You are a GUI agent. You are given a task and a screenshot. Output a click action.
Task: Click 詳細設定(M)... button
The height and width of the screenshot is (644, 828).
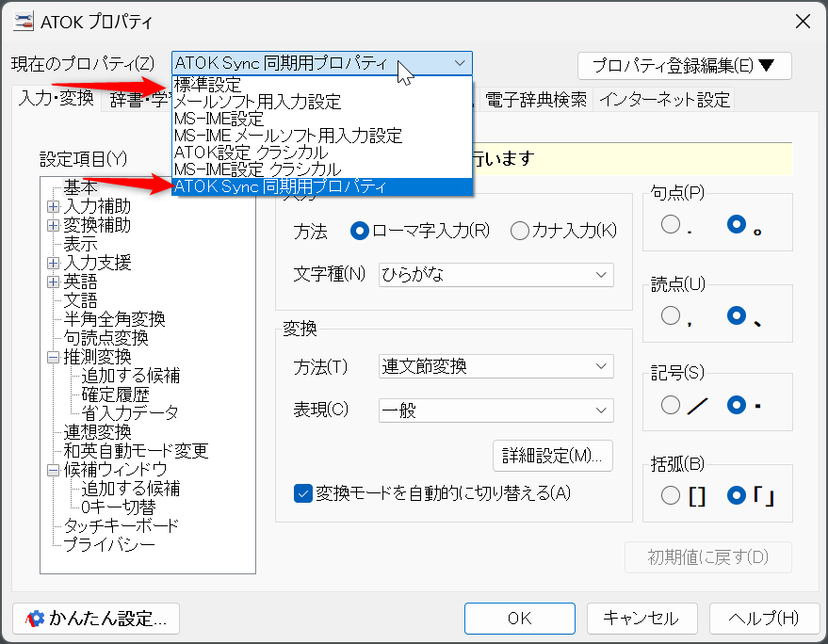[x=552, y=456]
